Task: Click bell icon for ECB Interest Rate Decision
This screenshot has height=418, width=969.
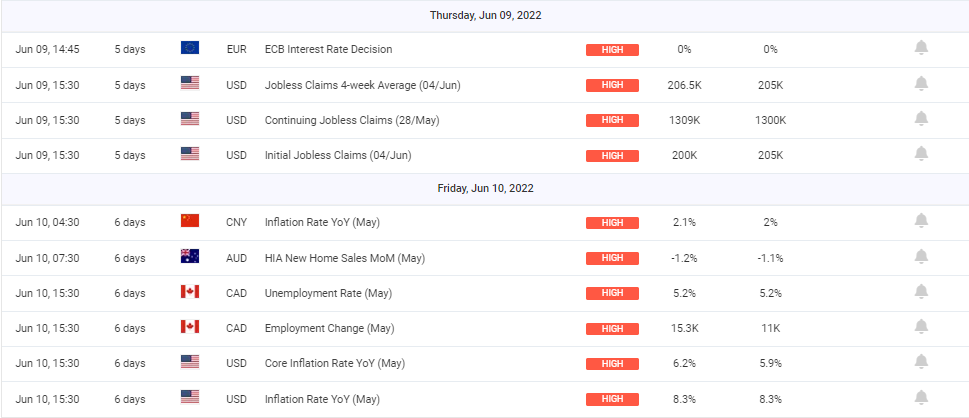Action: (921, 48)
